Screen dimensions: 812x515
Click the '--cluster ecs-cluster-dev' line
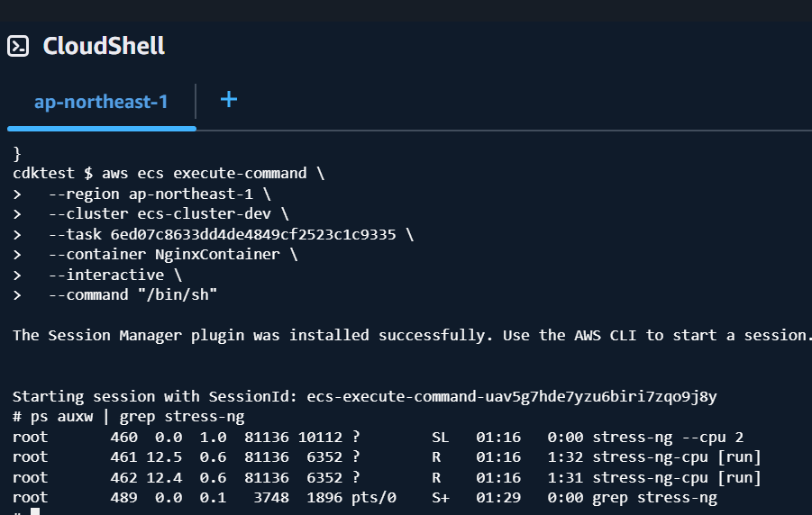tap(169, 213)
